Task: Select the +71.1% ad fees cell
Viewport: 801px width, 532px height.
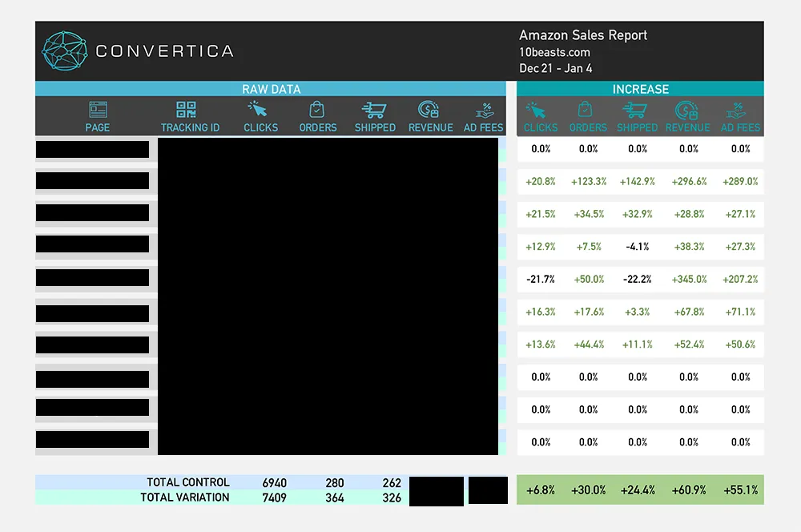Action: [x=740, y=312]
